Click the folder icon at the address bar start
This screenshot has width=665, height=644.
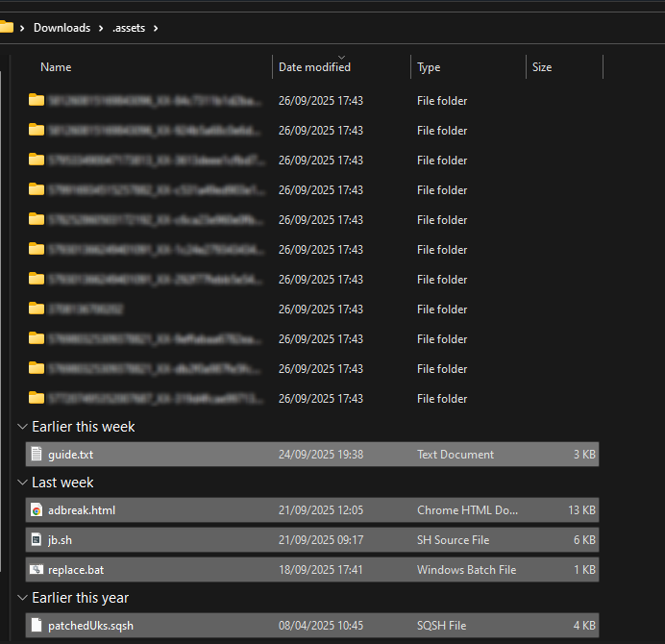tap(6, 28)
